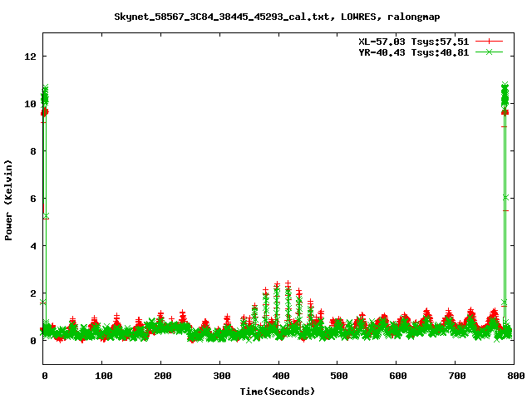Screen dimensions: 532x399
Task: Click x-axis tick label 100
Action: [x=103, y=376]
